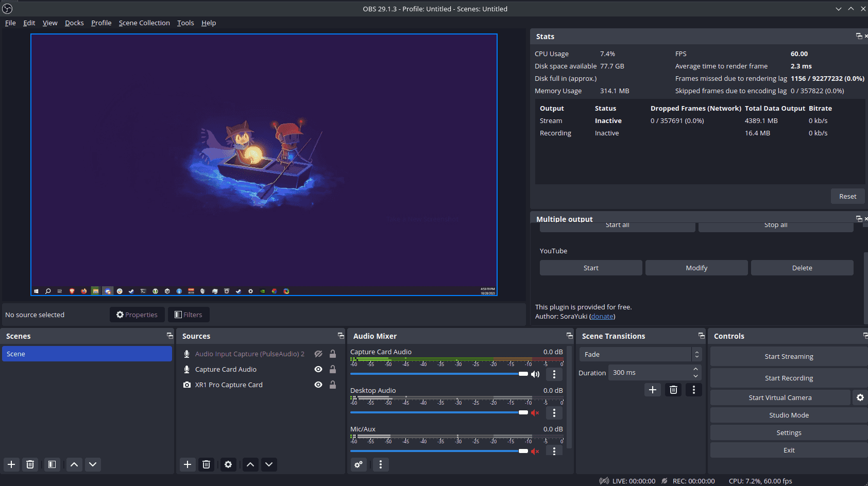Click Start Streaming button
This screenshot has height=486, width=868.
coord(789,356)
